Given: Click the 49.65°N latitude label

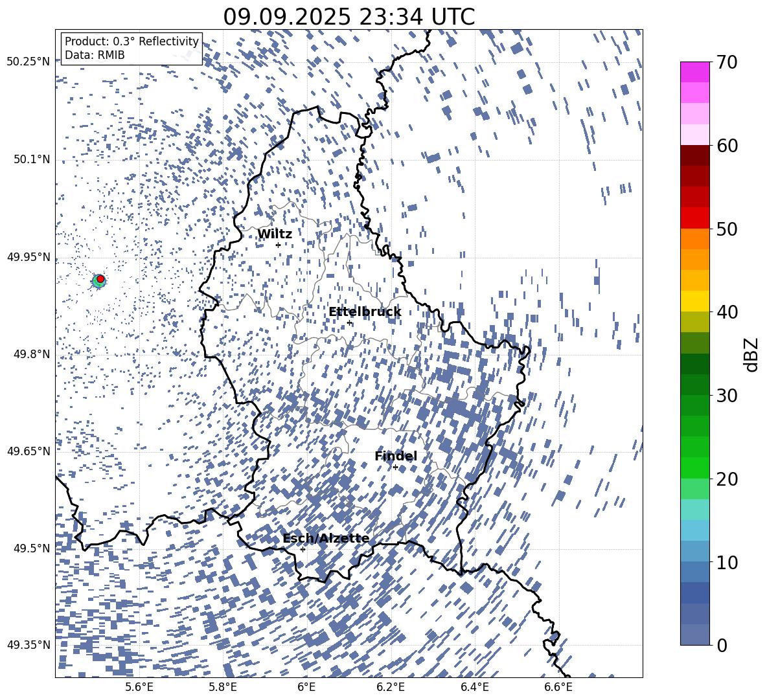Looking at the screenshot, I should (29, 451).
